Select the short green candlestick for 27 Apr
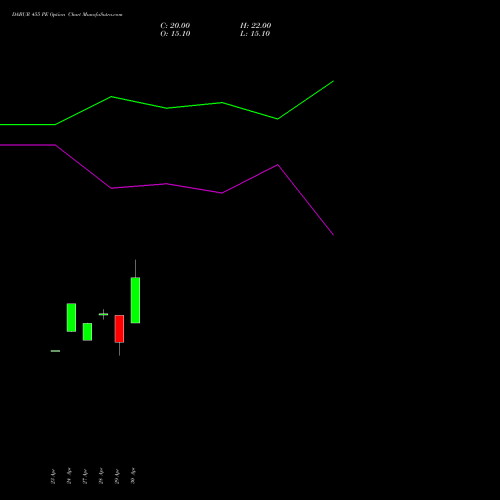 (x=87, y=332)
